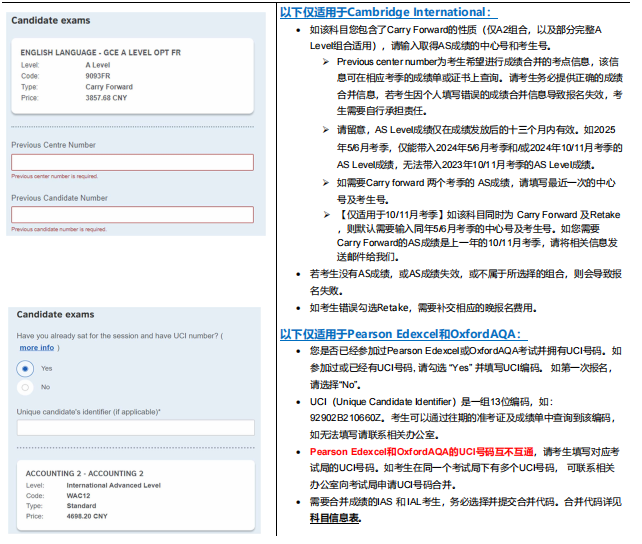Click the 'Previous center number is required' error
Image resolution: width=642 pixels, height=544 pixels.
pyautogui.click(x=54, y=176)
